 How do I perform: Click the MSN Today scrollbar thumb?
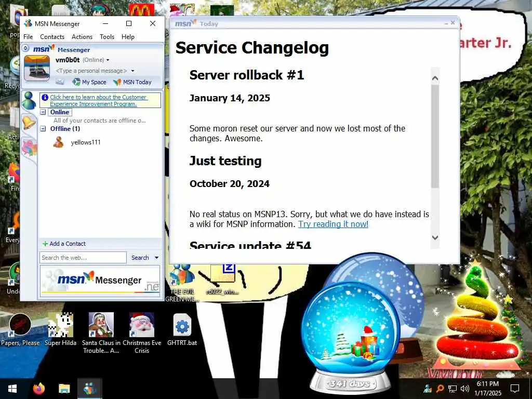(x=435, y=137)
